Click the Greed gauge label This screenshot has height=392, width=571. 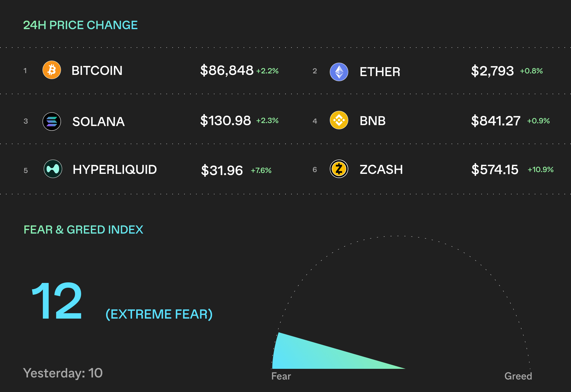pos(518,376)
